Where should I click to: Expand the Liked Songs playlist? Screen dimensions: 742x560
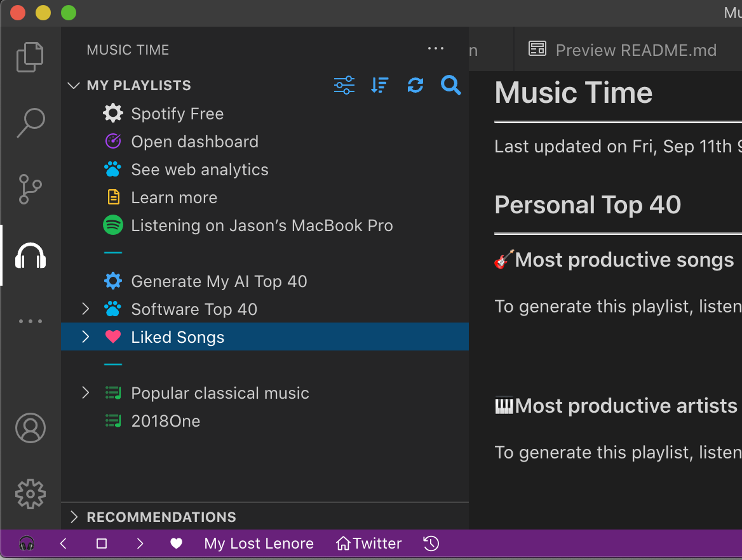click(86, 337)
